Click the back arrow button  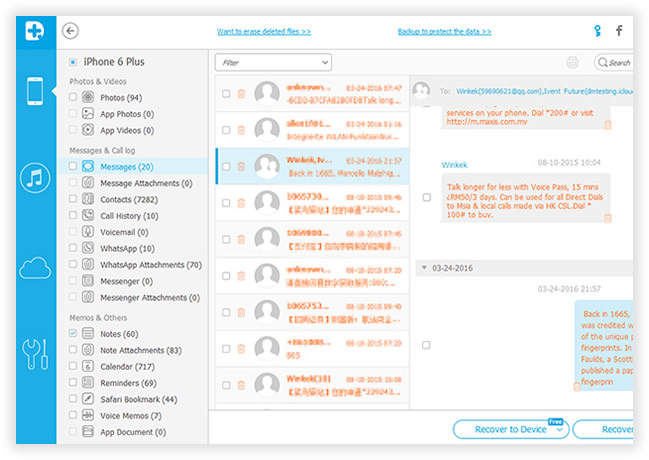tap(70, 31)
